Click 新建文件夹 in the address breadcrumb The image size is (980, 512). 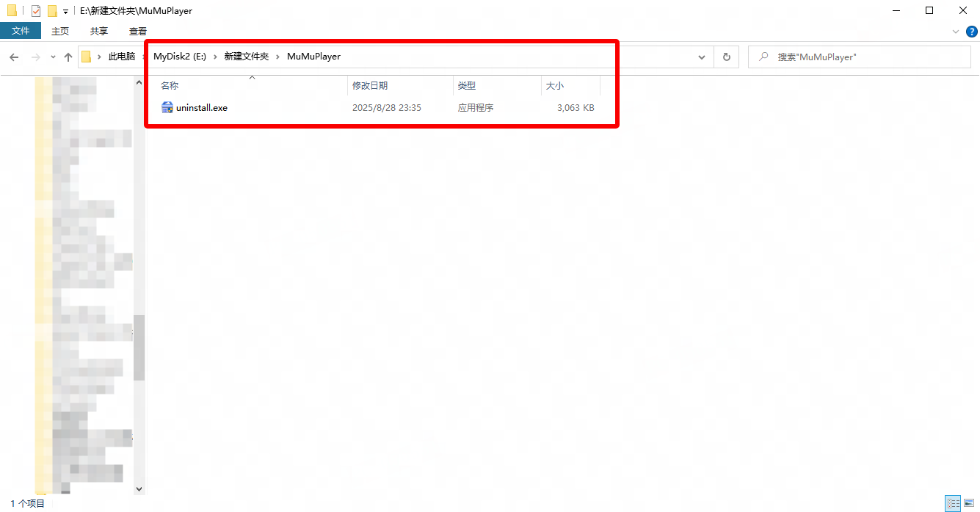(x=246, y=57)
